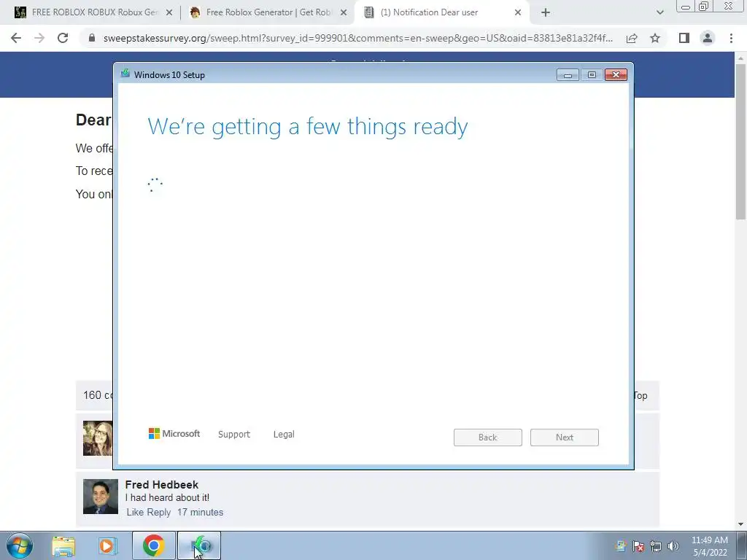Bookmark this tab with the star

point(655,38)
